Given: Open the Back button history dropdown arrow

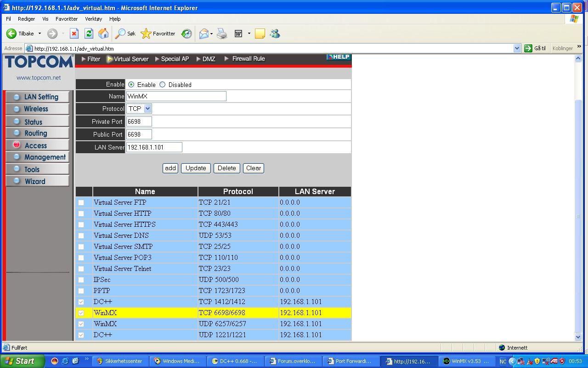Looking at the screenshot, I should [x=40, y=34].
